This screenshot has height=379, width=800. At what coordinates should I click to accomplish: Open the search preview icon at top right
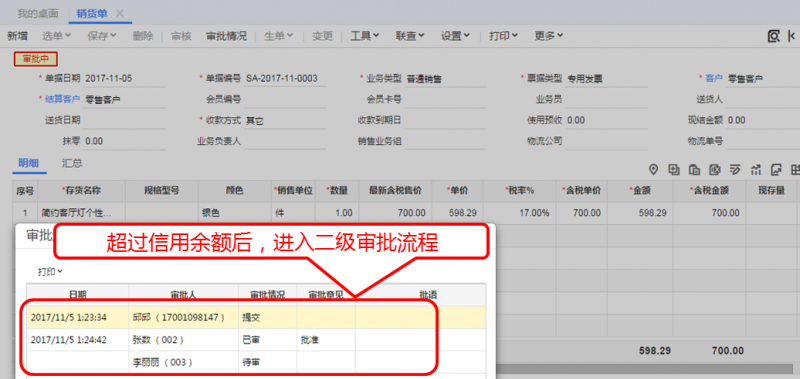[x=774, y=36]
